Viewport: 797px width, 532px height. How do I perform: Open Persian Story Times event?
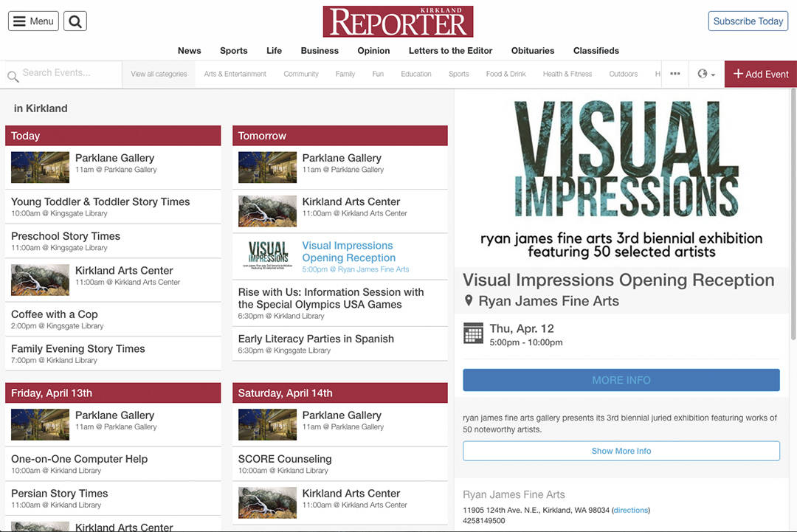coord(113,499)
